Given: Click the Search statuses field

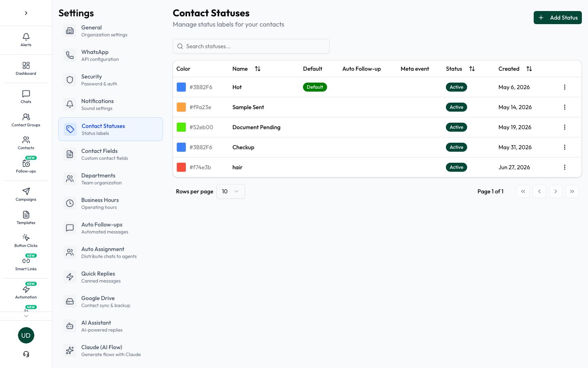Looking at the screenshot, I should (x=251, y=46).
